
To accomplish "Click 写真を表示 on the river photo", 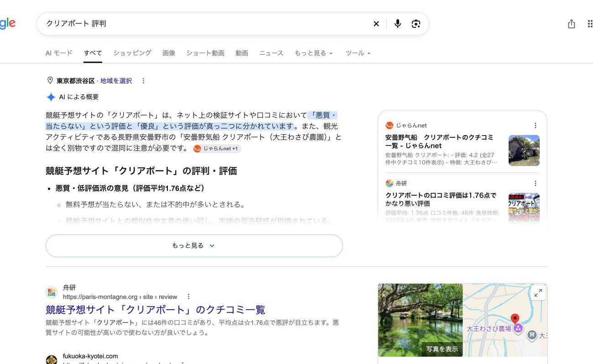I will tap(442, 349).
